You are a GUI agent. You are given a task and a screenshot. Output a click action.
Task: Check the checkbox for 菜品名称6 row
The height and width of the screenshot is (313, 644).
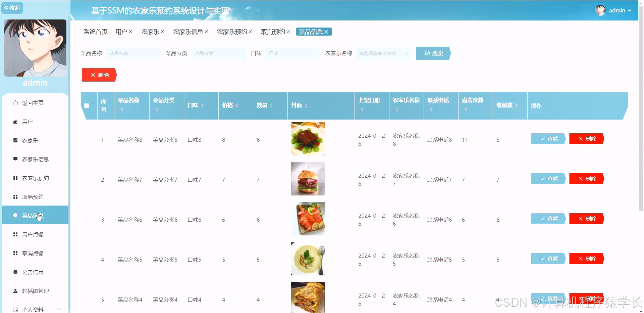point(87,220)
